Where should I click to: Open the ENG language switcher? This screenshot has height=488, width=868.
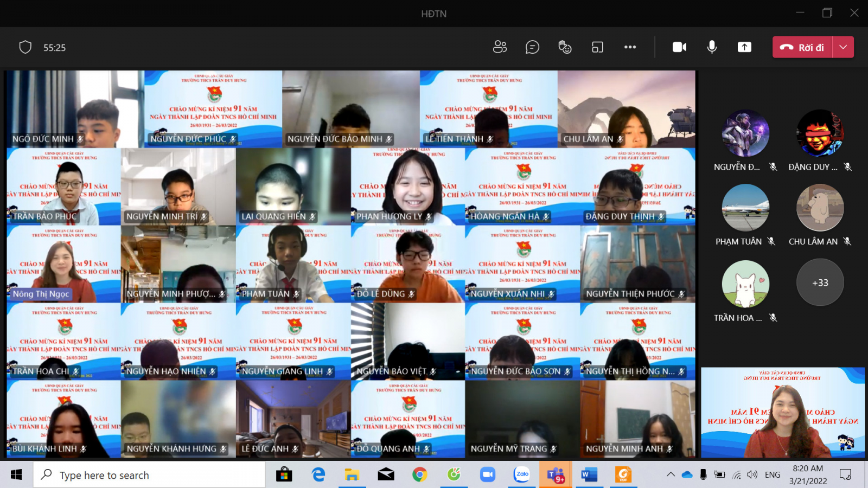pyautogui.click(x=772, y=475)
